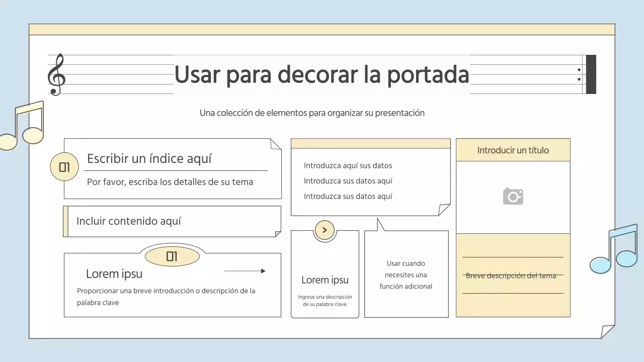644x362 pixels.
Task: Click the yellow top bar of the slide
Action: (322, 29)
